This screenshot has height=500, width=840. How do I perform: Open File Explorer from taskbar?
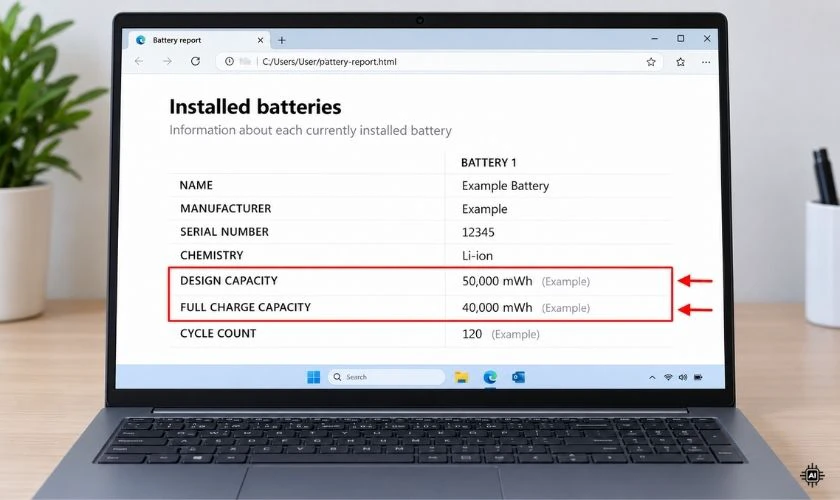pyautogui.click(x=461, y=377)
